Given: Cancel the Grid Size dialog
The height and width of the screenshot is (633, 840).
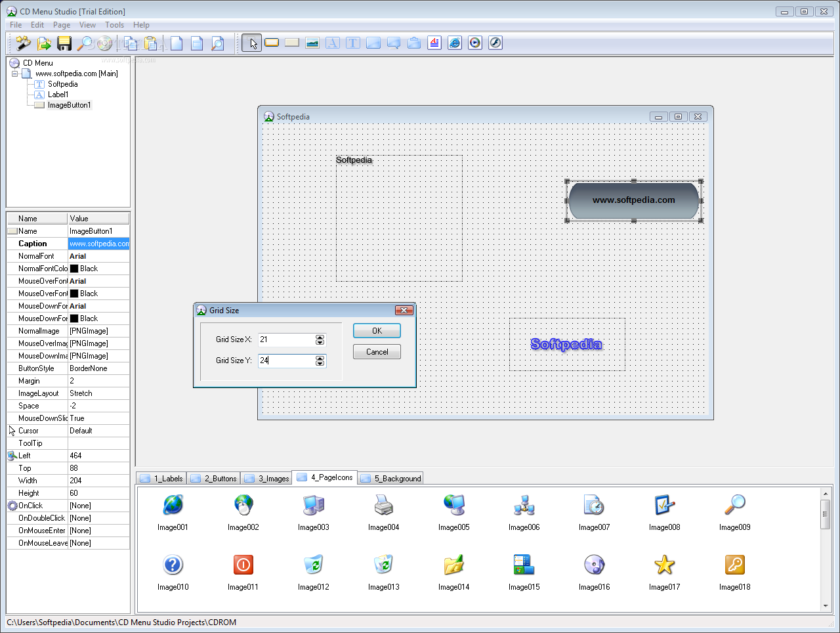Looking at the screenshot, I should click(377, 352).
